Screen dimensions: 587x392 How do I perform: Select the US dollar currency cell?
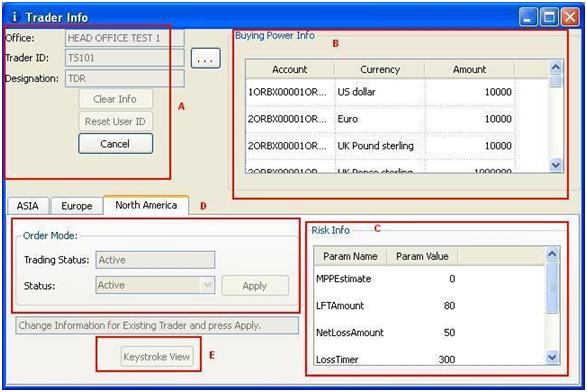380,92
